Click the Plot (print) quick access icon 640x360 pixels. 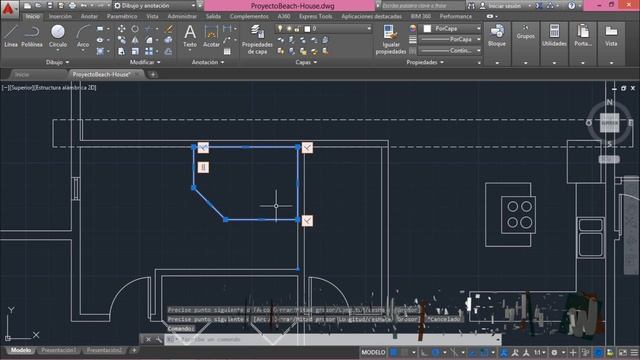tap(72, 6)
